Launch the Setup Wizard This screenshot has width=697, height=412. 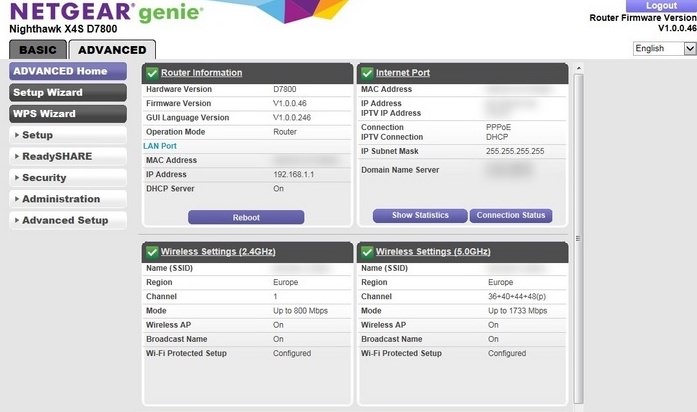[x=68, y=92]
